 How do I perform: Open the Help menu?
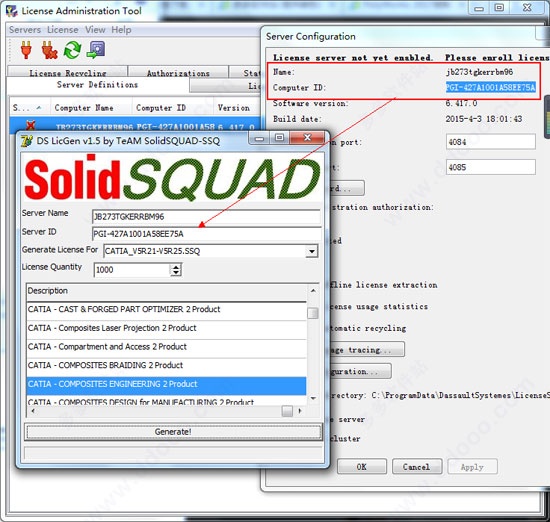click(x=121, y=30)
